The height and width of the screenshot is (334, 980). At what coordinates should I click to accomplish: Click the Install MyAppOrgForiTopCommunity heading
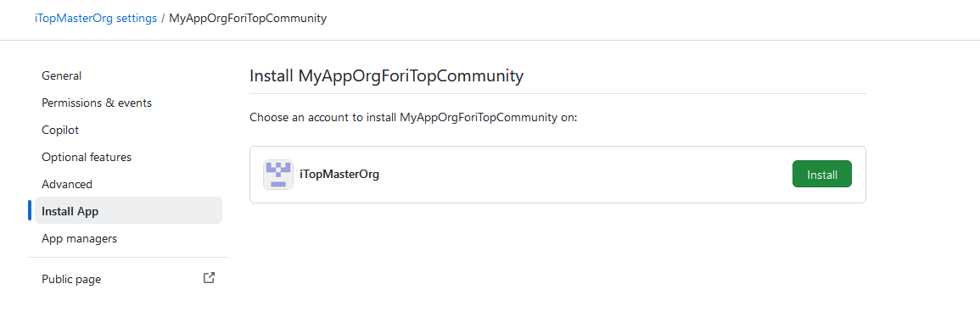tap(386, 76)
